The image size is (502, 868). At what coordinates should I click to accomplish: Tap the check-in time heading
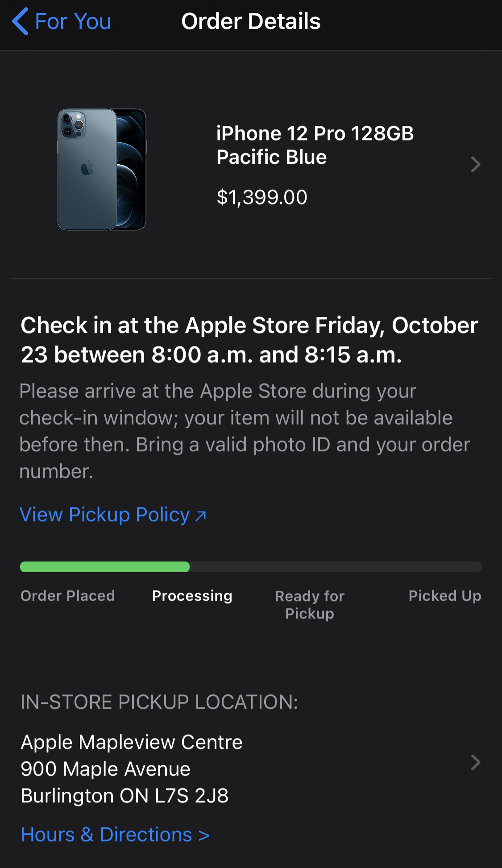[x=249, y=340]
